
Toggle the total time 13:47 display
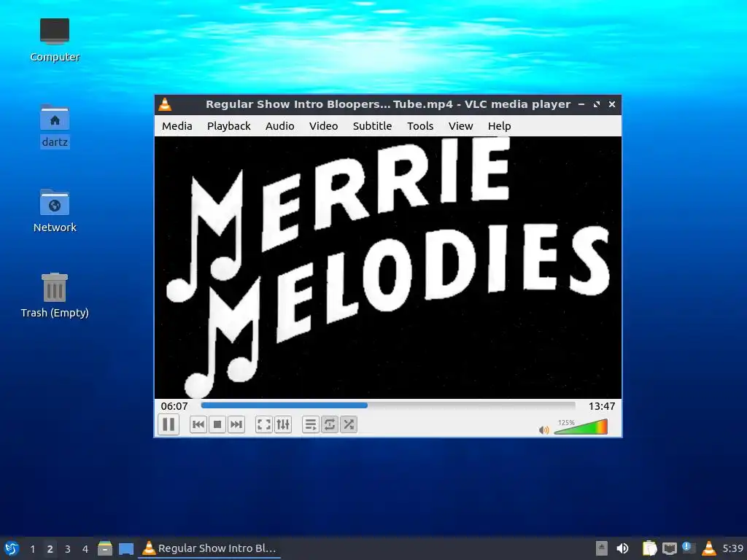click(x=602, y=406)
